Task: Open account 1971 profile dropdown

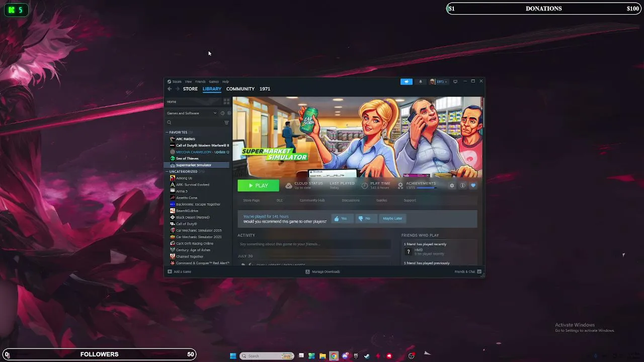Action: [x=438, y=81]
